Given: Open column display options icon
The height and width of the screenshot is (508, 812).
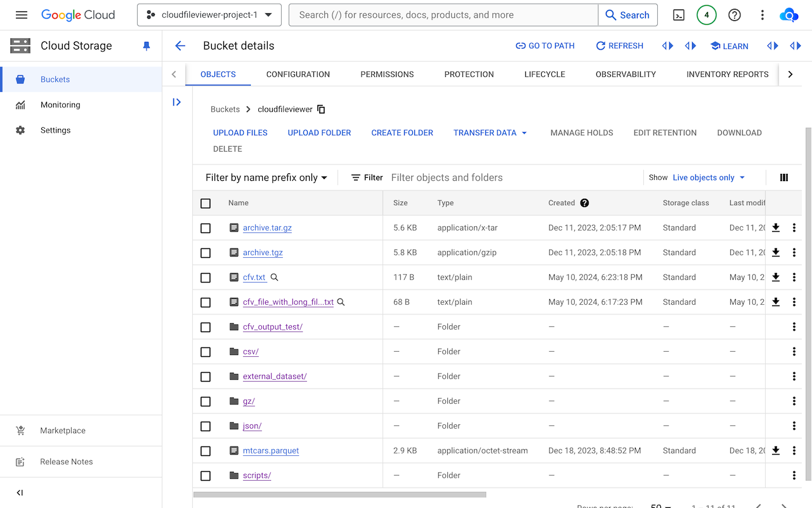Looking at the screenshot, I should tap(784, 178).
